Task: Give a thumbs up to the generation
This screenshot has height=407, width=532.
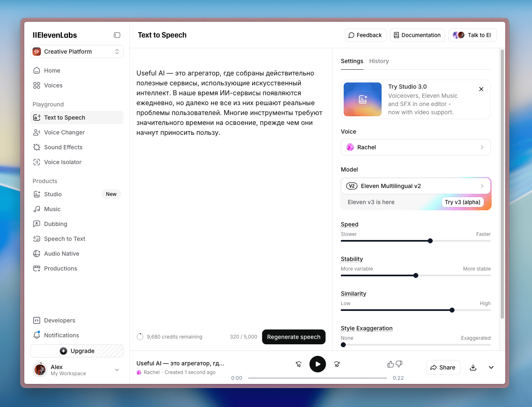Action: click(x=390, y=364)
